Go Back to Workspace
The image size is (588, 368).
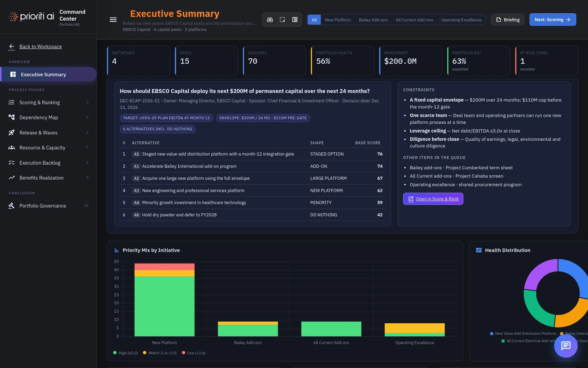(41, 47)
